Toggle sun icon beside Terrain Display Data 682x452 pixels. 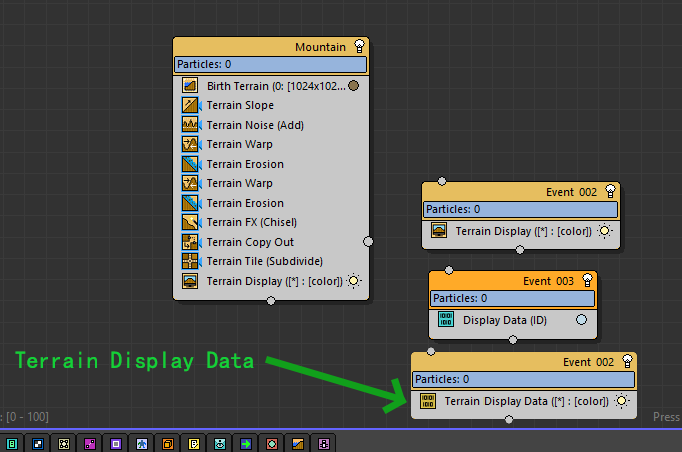(623, 401)
